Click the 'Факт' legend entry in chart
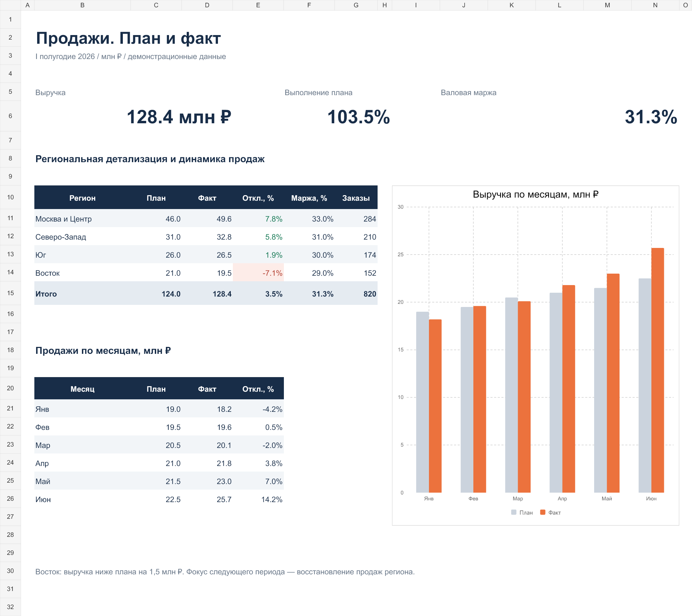 [550, 513]
